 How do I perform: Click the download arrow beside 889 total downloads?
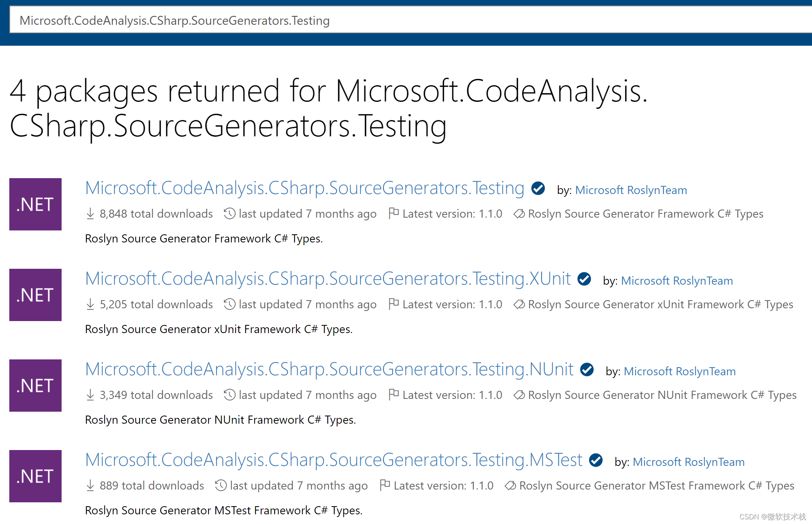tap(89, 485)
